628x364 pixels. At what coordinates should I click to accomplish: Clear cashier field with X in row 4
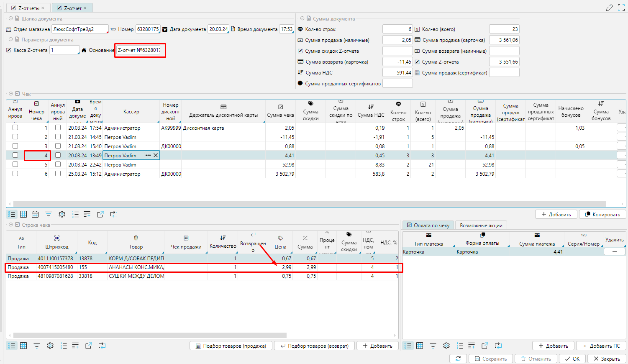tap(156, 155)
